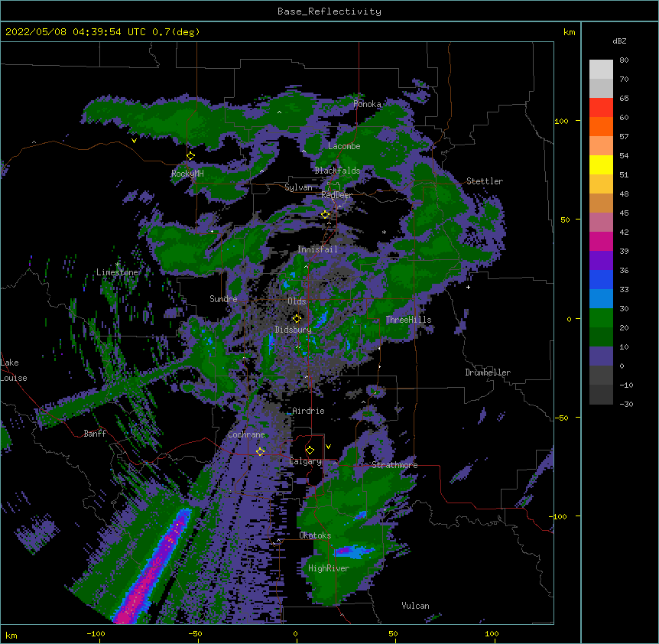The image size is (659, 644).
Task: Click the RockyMH label
Action: click(187, 174)
